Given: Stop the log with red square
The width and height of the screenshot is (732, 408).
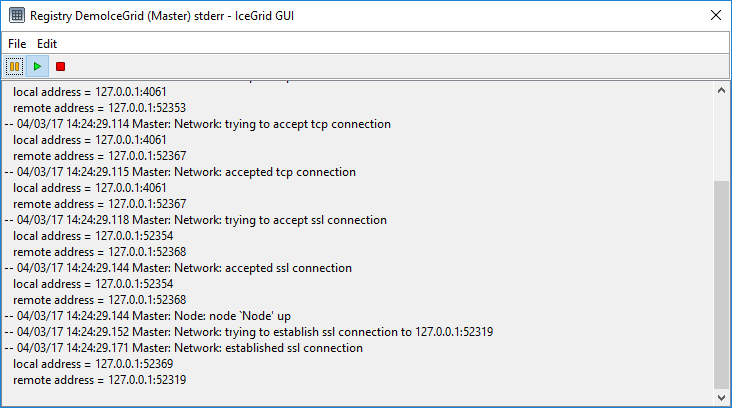Looking at the screenshot, I should coord(61,67).
